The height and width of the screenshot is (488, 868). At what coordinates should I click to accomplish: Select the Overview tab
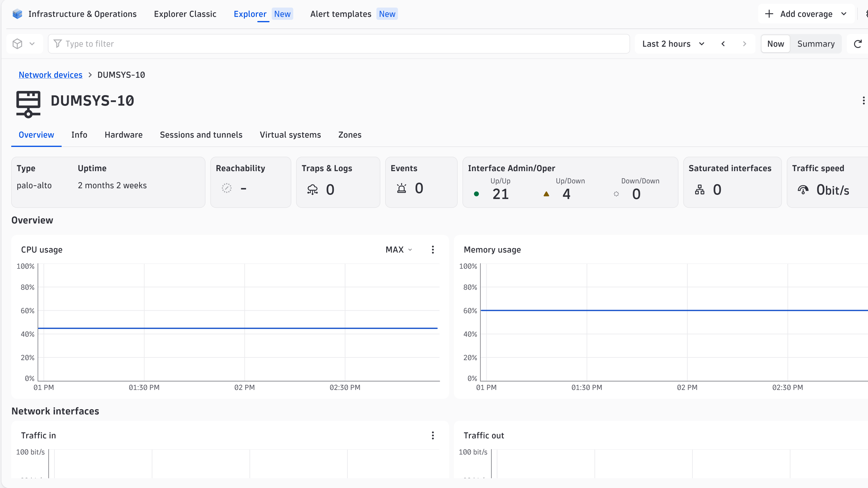[x=36, y=135]
